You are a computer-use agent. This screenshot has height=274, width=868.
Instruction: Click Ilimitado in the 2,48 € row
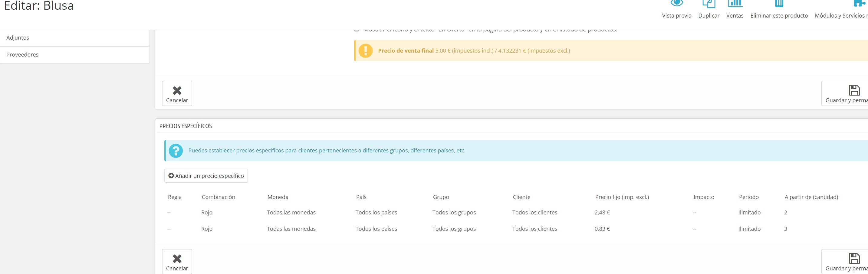click(749, 212)
